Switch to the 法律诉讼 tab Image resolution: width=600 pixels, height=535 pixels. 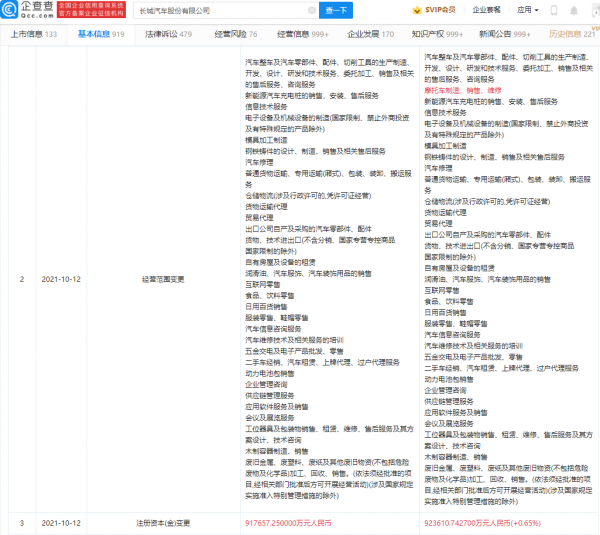click(x=168, y=34)
